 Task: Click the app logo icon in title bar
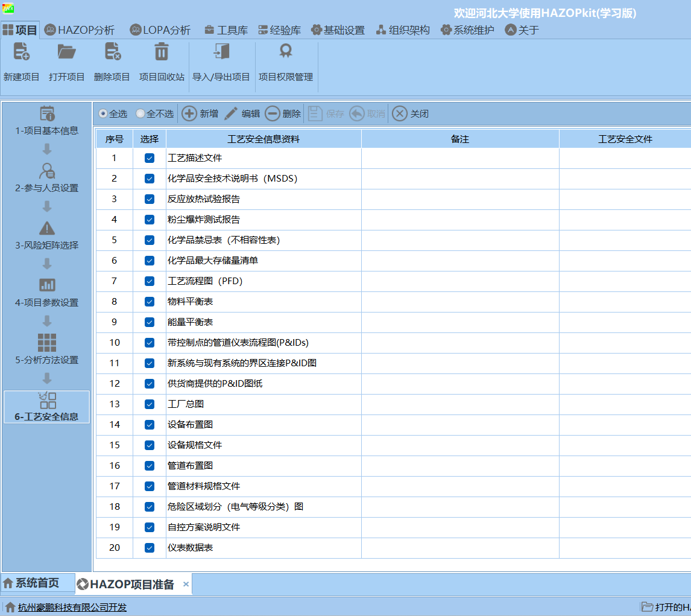[x=8, y=8]
